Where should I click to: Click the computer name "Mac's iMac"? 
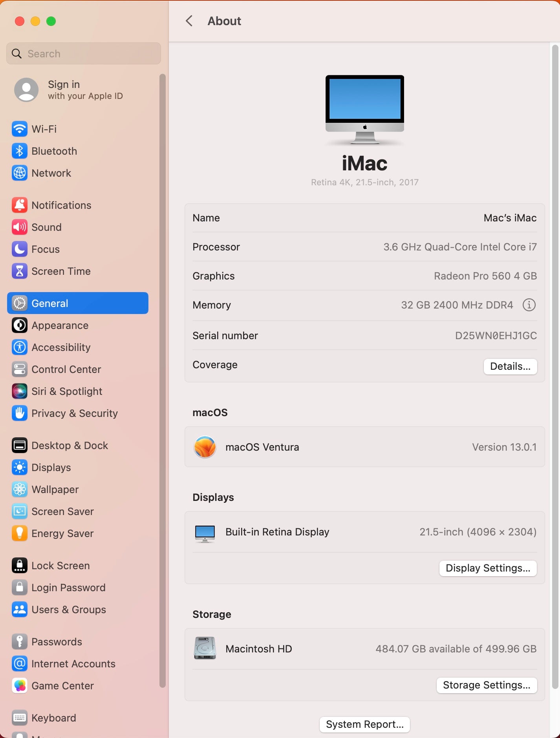click(510, 218)
